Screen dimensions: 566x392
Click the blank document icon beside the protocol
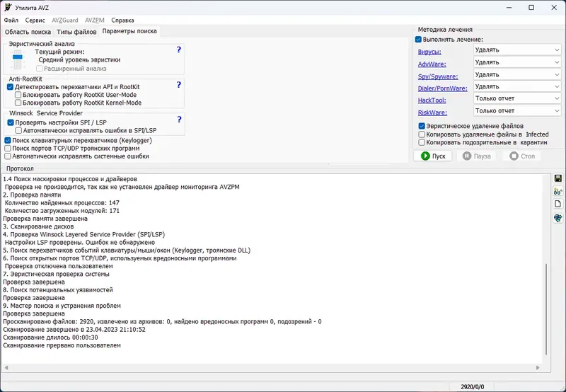[x=558, y=204]
